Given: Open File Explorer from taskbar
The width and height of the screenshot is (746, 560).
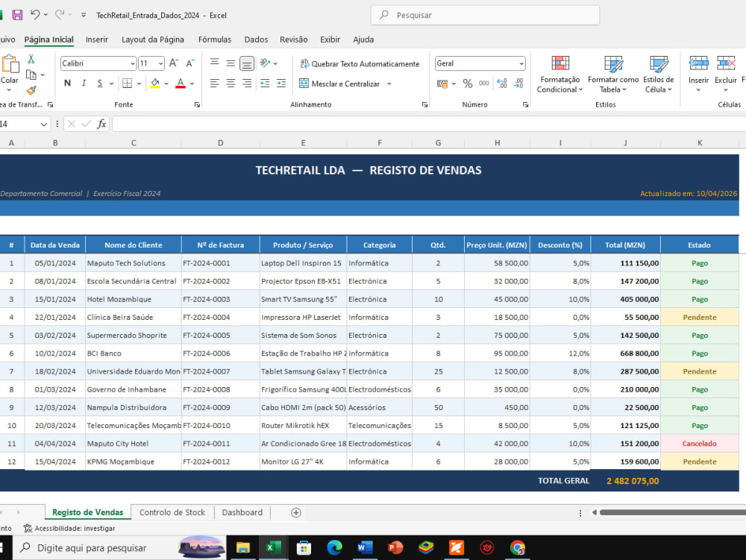Looking at the screenshot, I should [x=243, y=547].
